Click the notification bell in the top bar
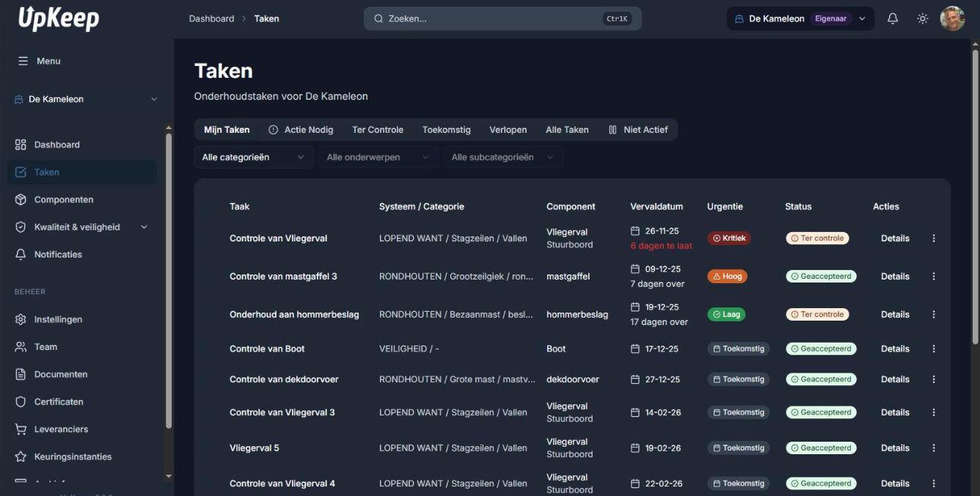Viewport: 980px width, 496px height. pos(893,18)
